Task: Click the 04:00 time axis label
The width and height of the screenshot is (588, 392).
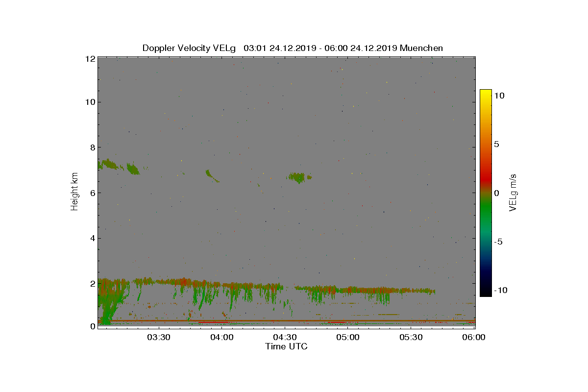Action: pos(222,337)
